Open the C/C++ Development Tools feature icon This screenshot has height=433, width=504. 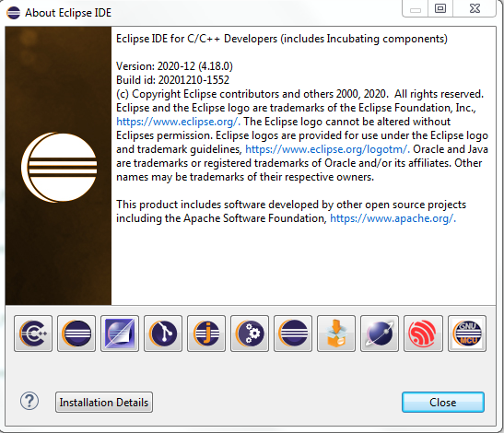pyautogui.click(x=33, y=334)
